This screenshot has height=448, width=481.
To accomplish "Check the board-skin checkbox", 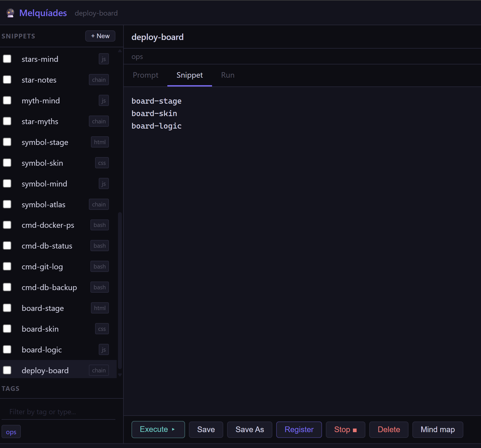I will tap(7, 329).
